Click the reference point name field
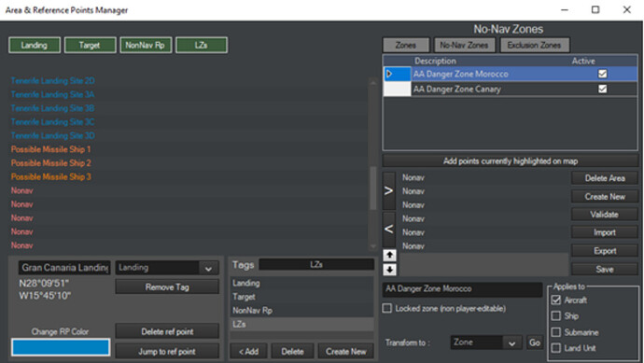Image resolution: width=644 pixels, height=363 pixels. click(x=64, y=268)
